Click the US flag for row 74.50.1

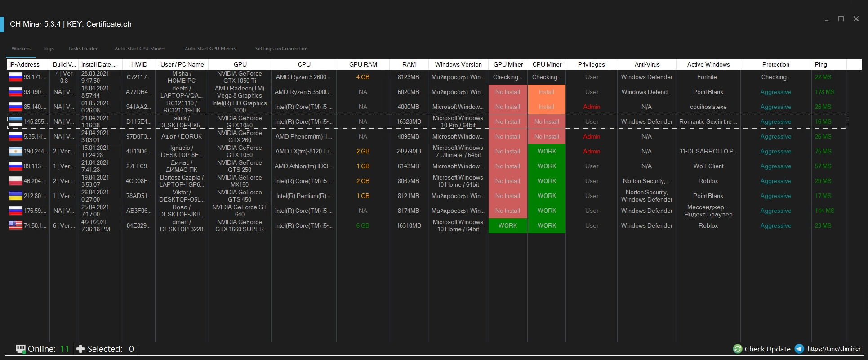click(16, 225)
